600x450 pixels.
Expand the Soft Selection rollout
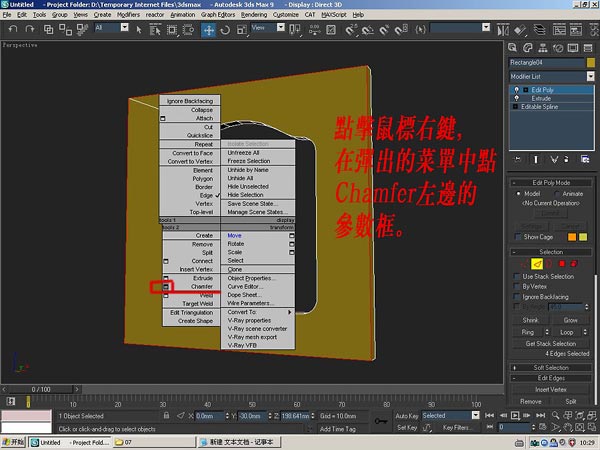[x=552, y=368]
